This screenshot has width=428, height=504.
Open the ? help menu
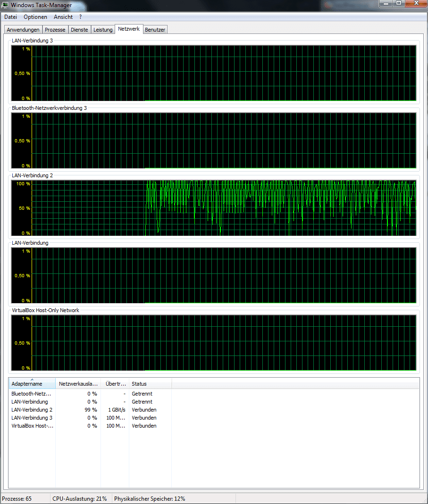point(80,17)
